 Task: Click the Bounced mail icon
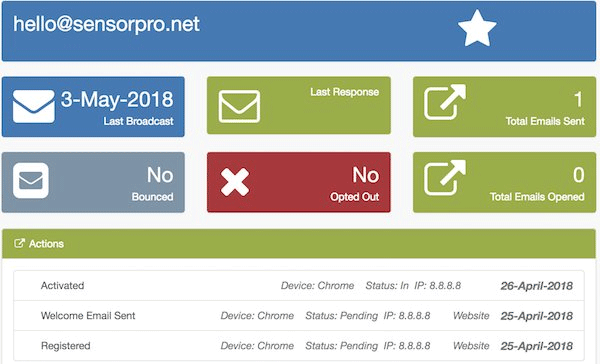point(31,181)
